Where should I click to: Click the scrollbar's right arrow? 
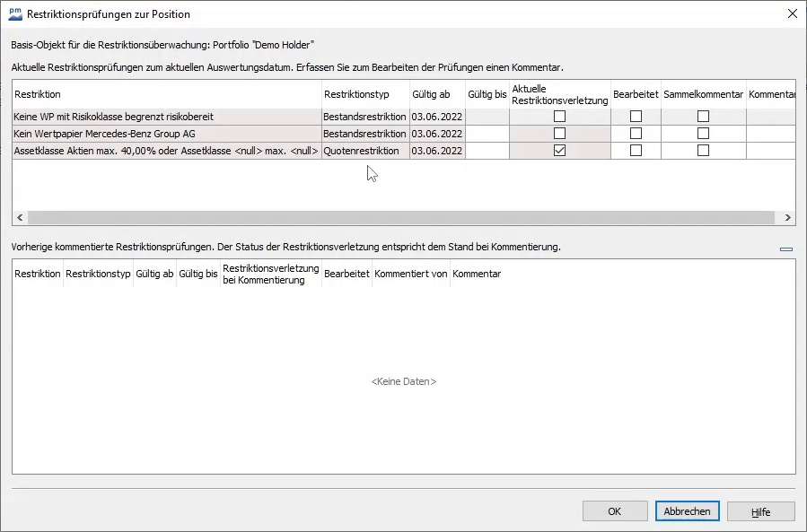[787, 218]
